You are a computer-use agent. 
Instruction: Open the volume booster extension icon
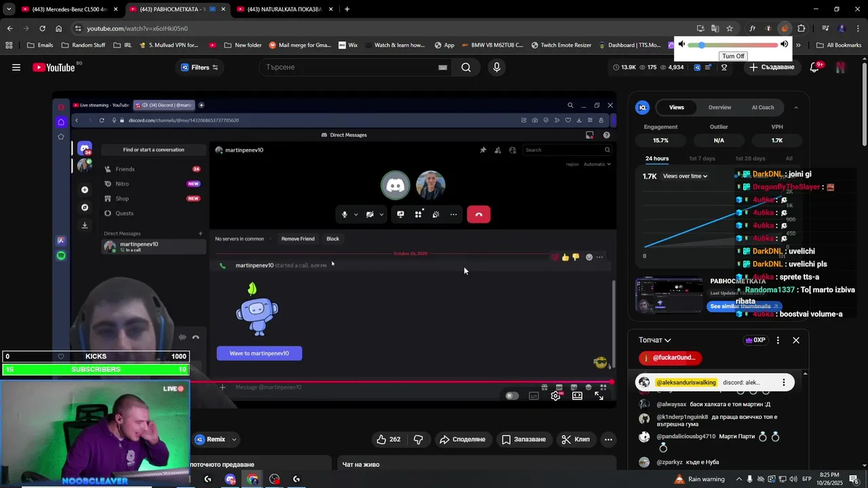tap(785, 28)
